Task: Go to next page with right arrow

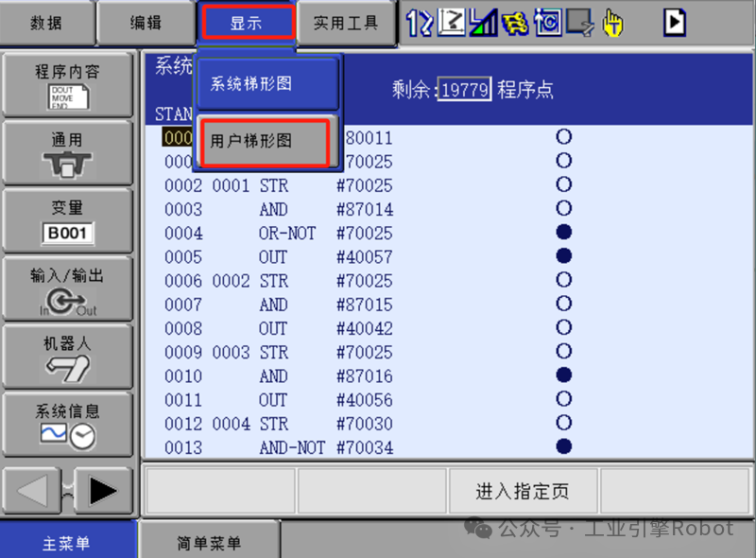Action: point(103,491)
